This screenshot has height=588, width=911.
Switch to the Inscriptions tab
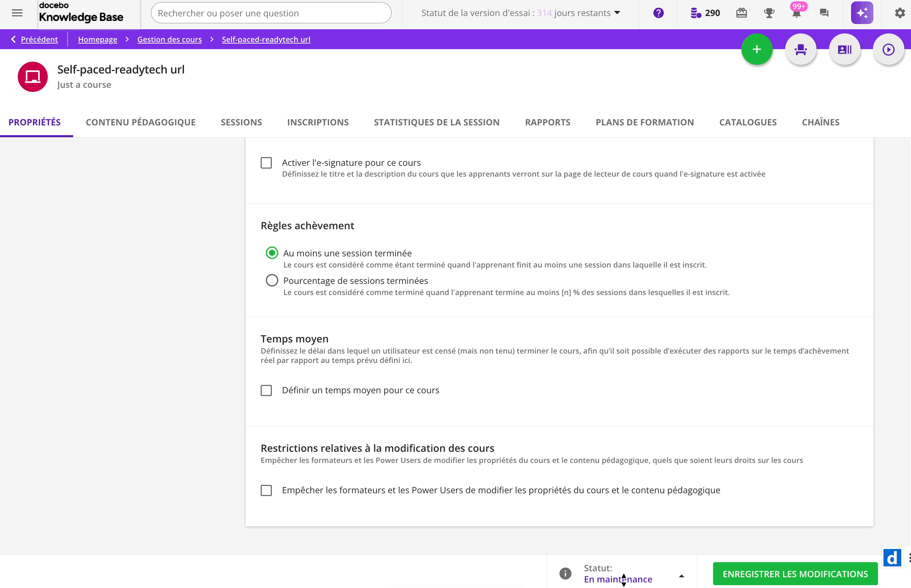[318, 122]
